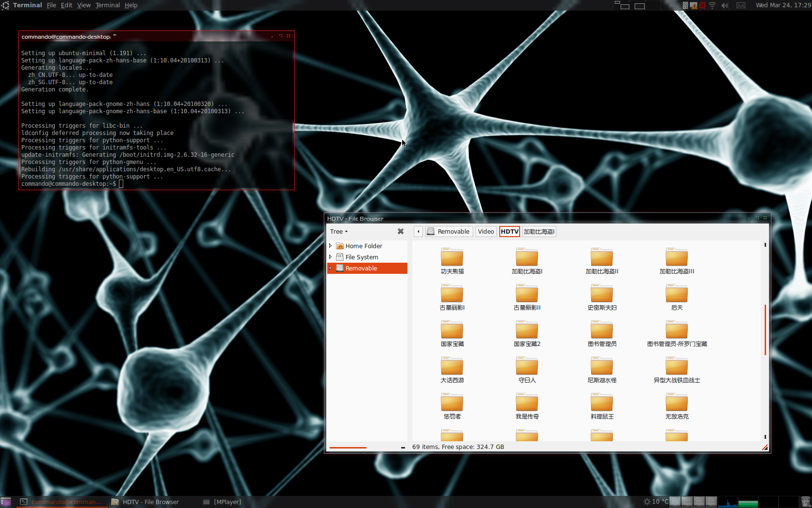Click the mail envelope tray icon
This screenshot has height=508, width=812.
click(x=741, y=5)
